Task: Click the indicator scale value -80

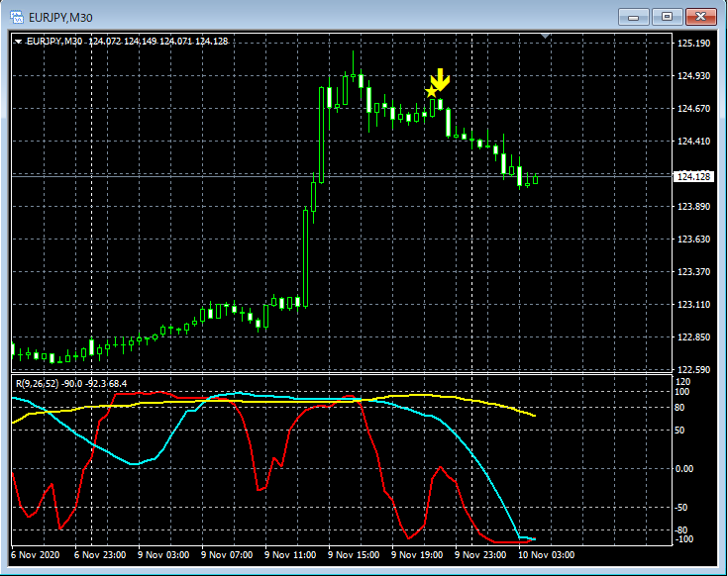Action: [x=681, y=530]
